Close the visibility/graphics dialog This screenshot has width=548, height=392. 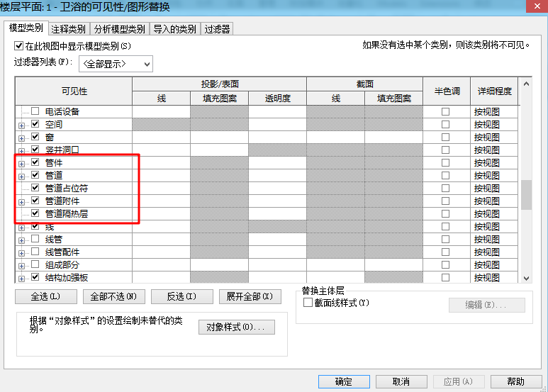537,6
